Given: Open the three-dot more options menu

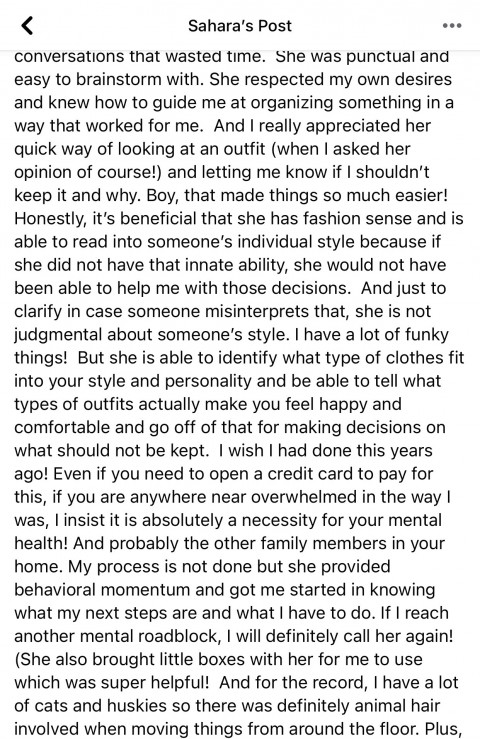Looking at the screenshot, I should pyautogui.click(x=452, y=25).
